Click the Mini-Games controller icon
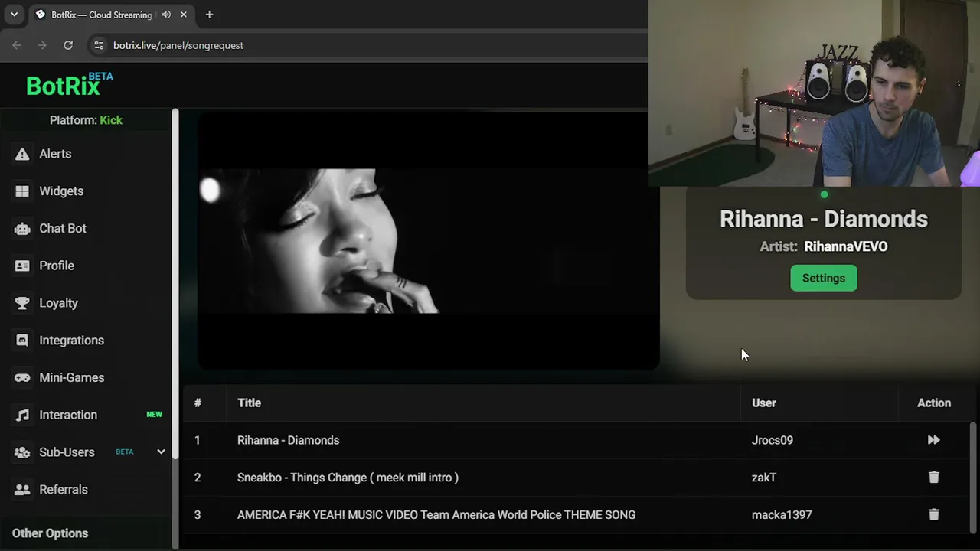The height and width of the screenshot is (551, 980). point(22,378)
